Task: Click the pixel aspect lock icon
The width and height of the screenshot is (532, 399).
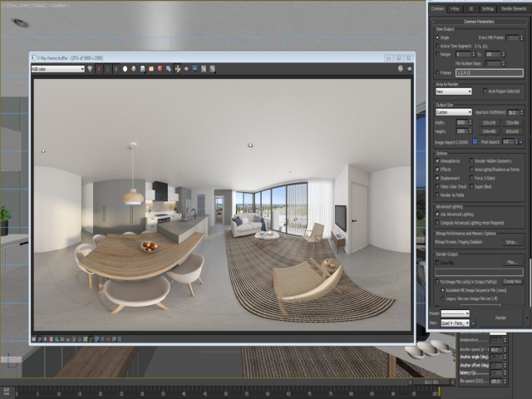Action: 521,141
